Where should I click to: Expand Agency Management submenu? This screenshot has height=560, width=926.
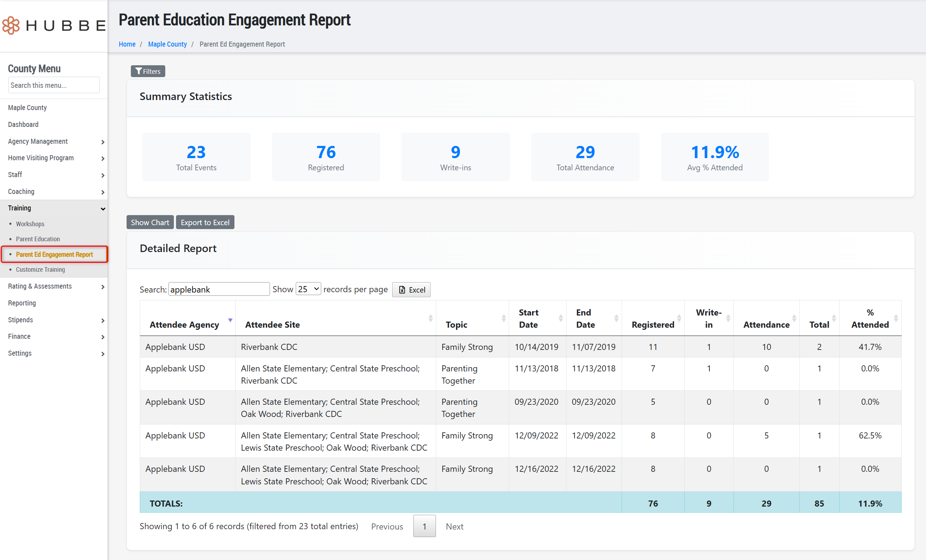coord(103,142)
